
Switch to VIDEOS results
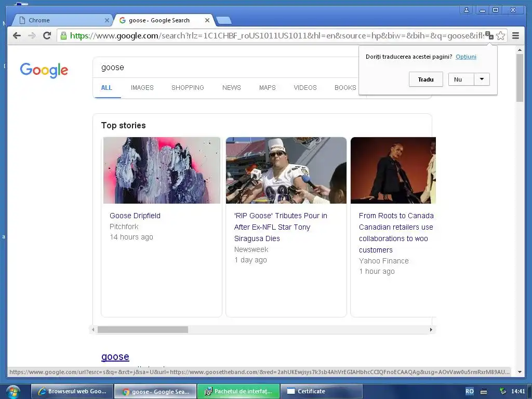tap(305, 87)
